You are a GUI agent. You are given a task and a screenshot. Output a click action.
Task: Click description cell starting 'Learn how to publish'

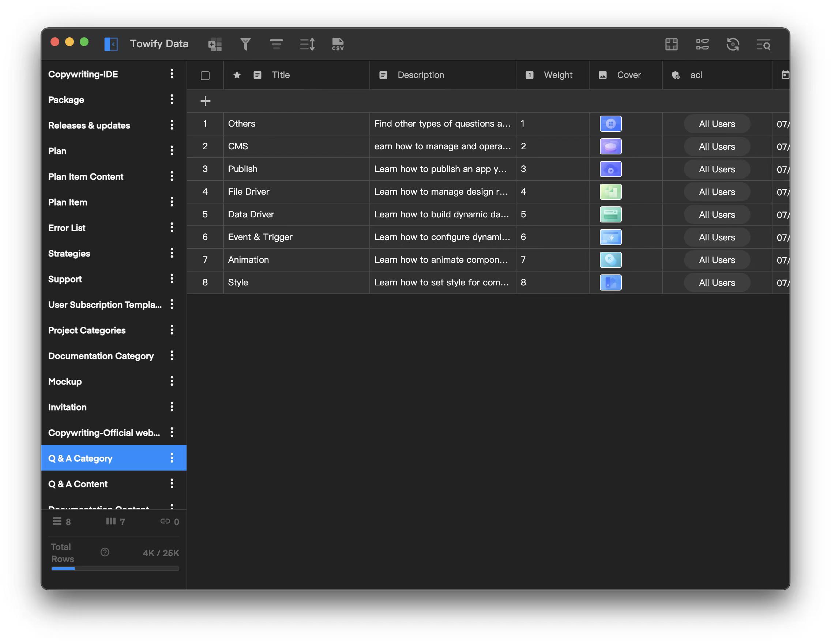click(443, 169)
